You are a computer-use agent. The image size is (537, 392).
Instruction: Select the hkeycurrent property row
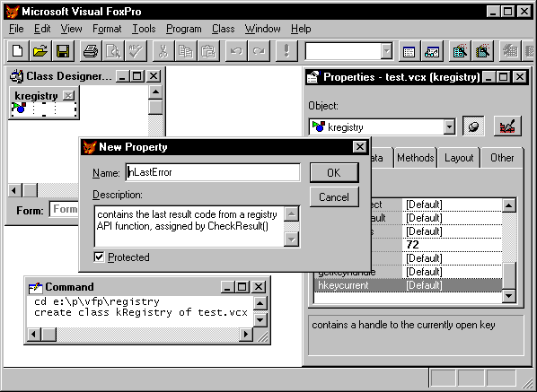coord(408,285)
